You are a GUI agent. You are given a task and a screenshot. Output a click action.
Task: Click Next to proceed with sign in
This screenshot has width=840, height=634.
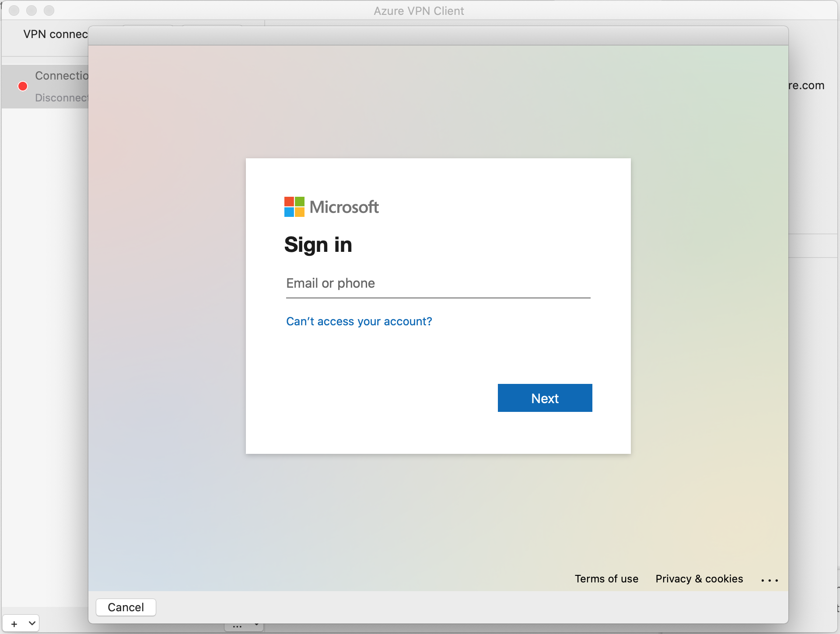click(x=545, y=397)
